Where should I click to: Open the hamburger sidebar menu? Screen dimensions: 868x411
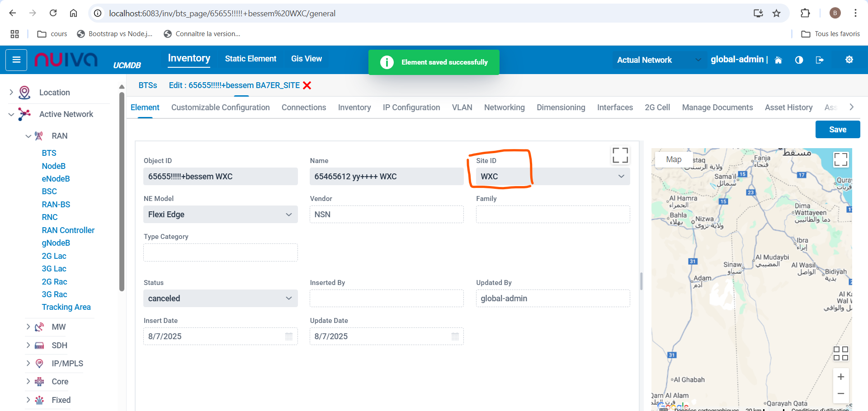tap(16, 60)
